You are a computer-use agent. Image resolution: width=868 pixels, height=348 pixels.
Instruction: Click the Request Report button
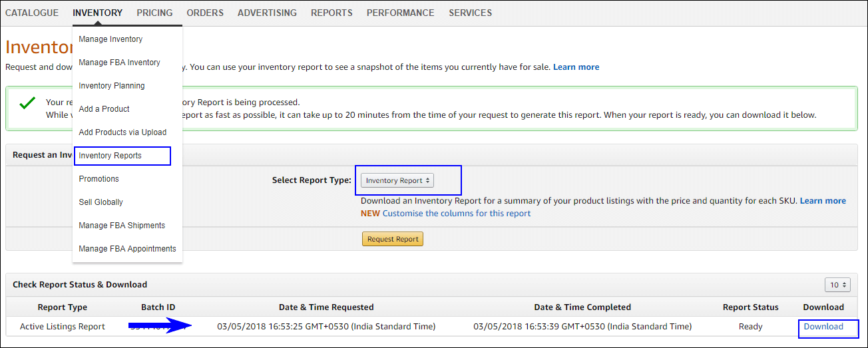click(x=393, y=239)
